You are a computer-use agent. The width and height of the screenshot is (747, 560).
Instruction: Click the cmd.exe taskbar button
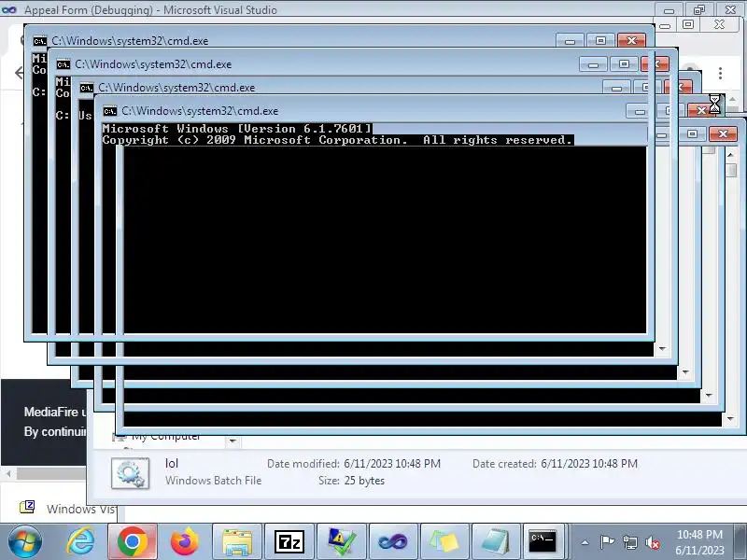click(x=543, y=542)
